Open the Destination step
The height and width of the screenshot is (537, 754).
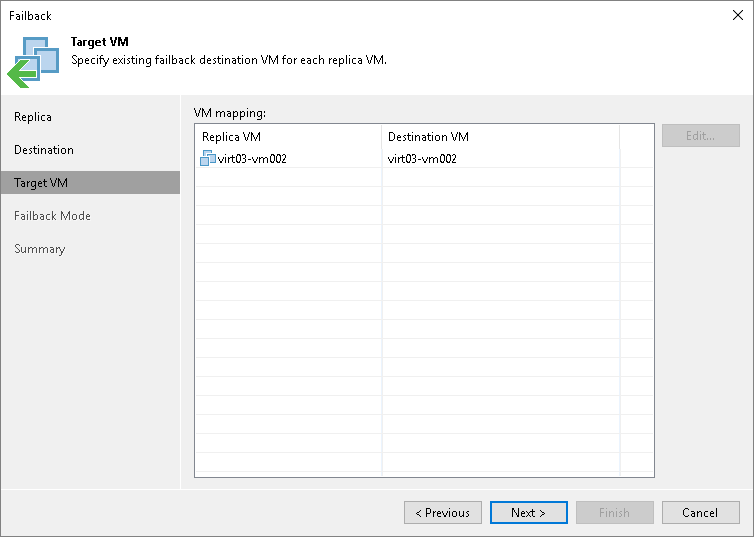point(44,150)
